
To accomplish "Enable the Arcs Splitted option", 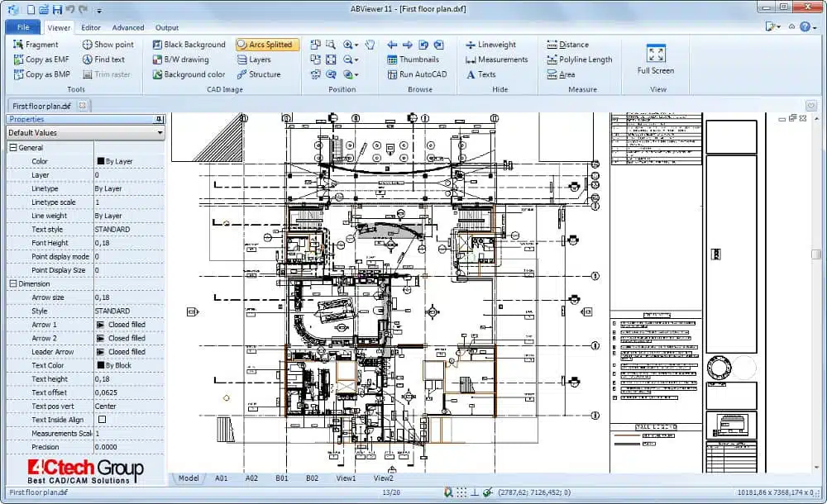I will point(266,44).
